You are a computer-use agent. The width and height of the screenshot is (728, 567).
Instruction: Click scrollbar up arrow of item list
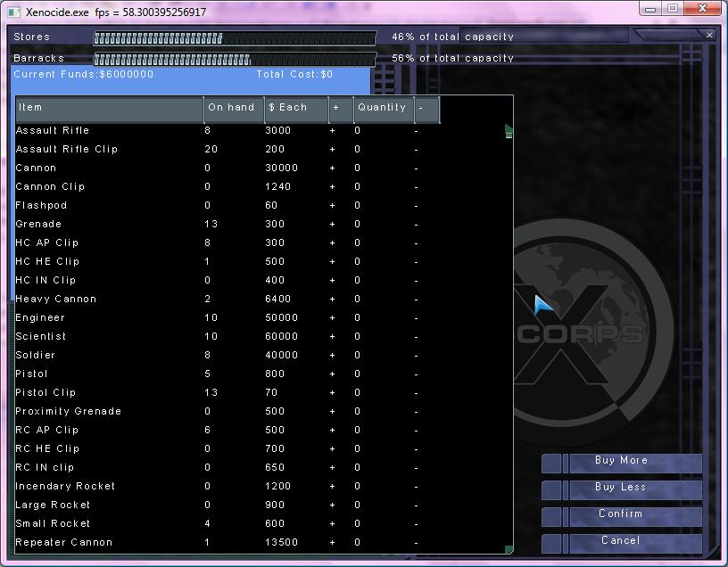(509, 127)
